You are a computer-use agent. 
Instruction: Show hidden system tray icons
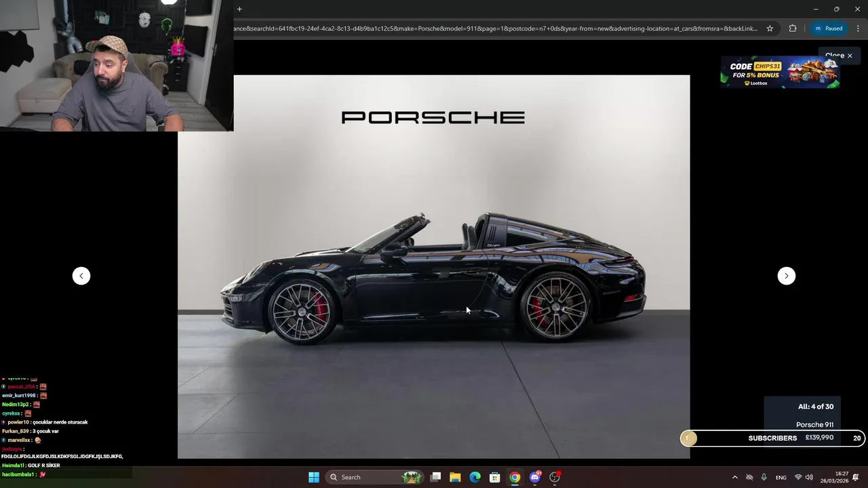(x=734, y=477)
